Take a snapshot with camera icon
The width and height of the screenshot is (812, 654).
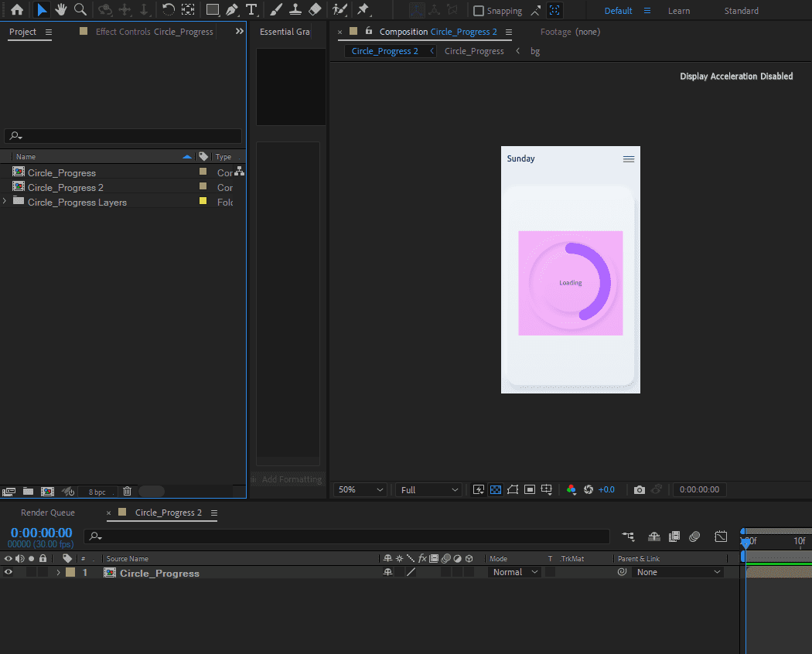coord(639,489)
